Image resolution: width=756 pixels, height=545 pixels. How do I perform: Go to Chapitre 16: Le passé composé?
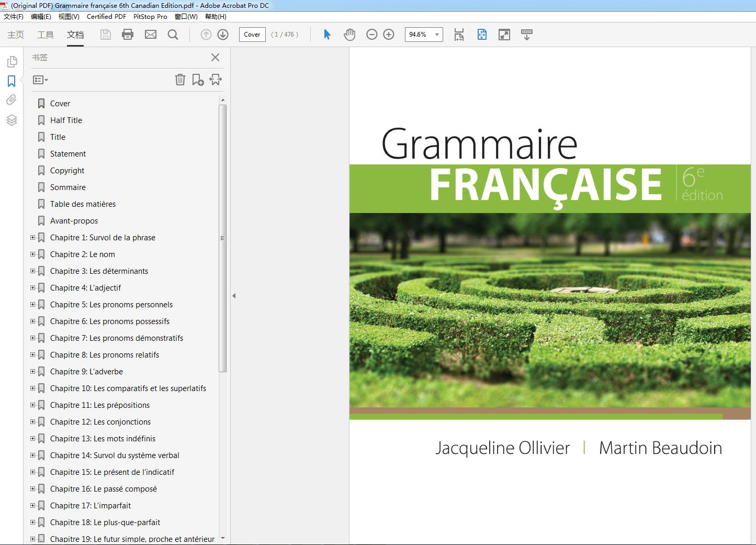click(x=104, y=489)
